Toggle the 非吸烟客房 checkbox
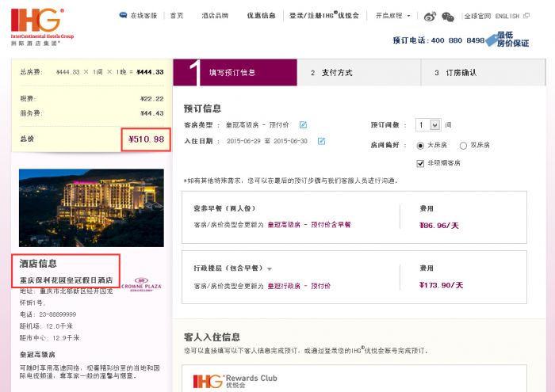This screenshot has height=392, width=555. tap(420, 163)
